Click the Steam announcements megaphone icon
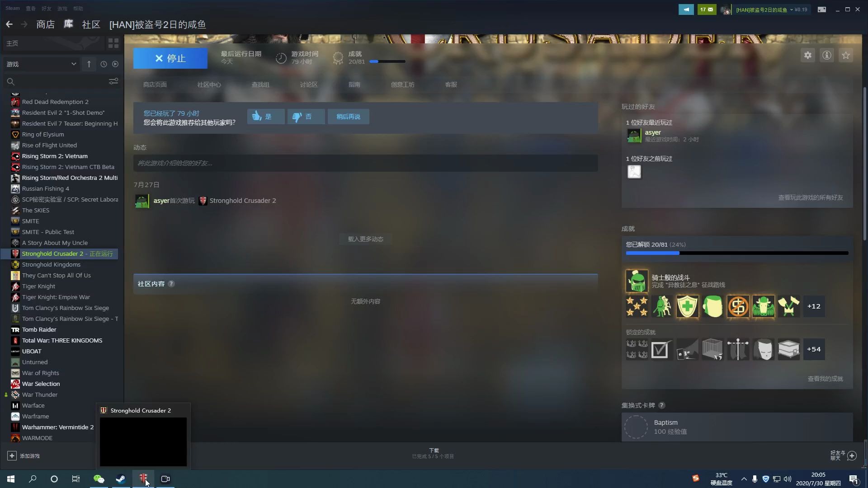868x488 pixels. [x=686, y=9]
